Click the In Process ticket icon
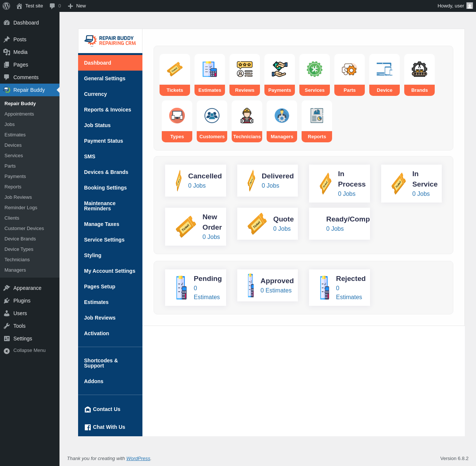Screen dimensions: 476x466 point(326,184)
